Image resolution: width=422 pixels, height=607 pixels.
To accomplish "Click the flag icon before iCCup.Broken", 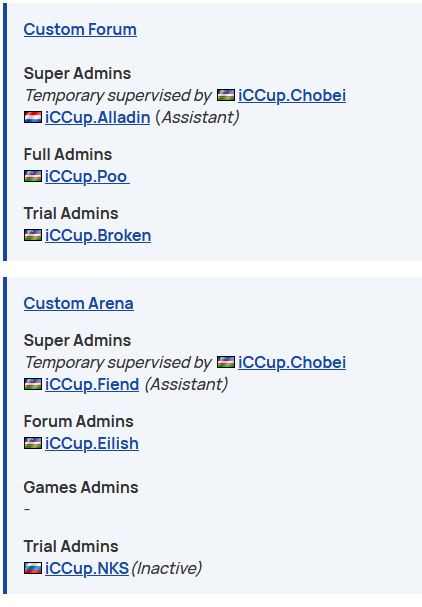I will pos(33,235).
